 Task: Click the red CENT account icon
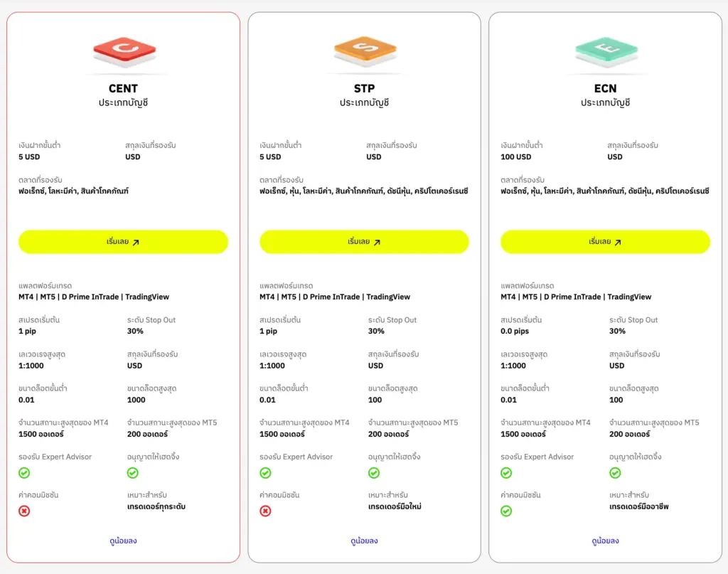(124, 51)
